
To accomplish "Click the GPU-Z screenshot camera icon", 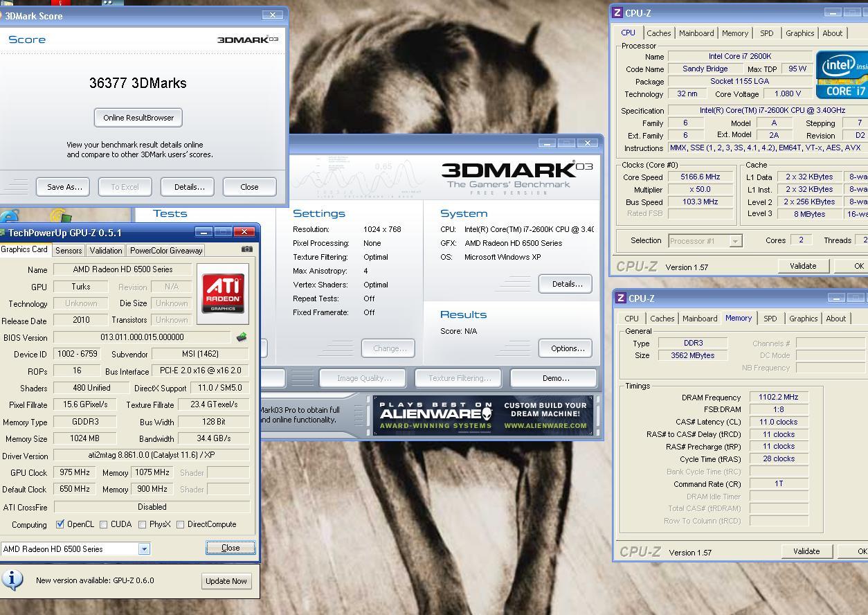I will (x=247, y=249).
